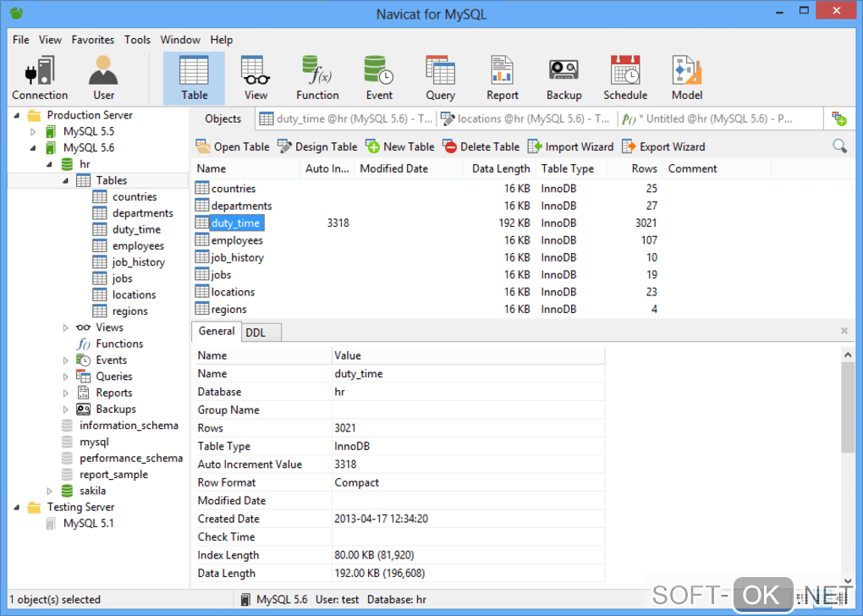Select the regions row in object list
The height and width of the screenshot is (616, 863).
coord(426,309)
